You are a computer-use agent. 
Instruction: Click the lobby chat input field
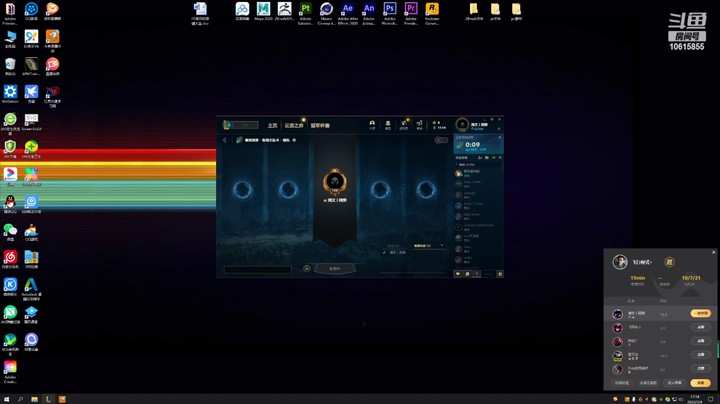(258, 270)
